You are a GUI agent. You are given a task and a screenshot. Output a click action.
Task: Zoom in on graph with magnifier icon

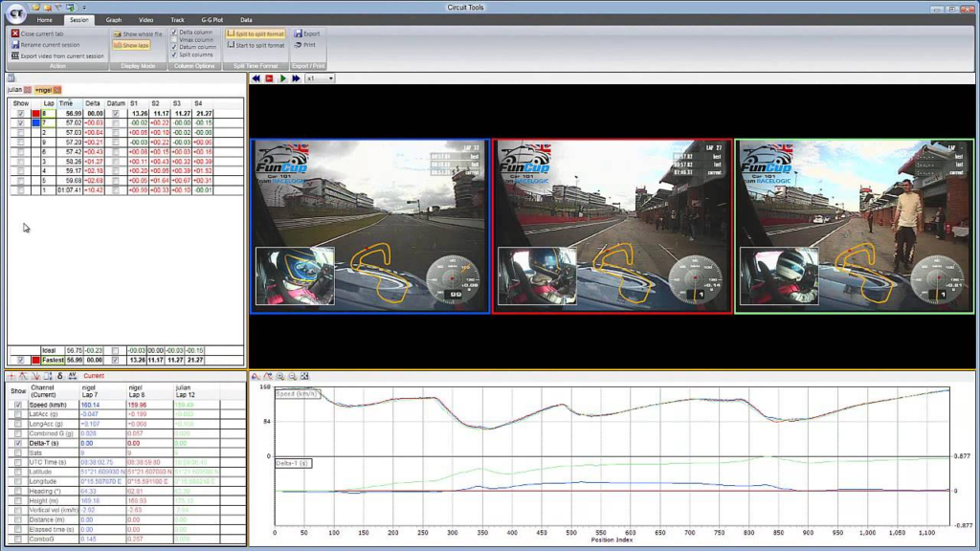(x=280, y=376)
